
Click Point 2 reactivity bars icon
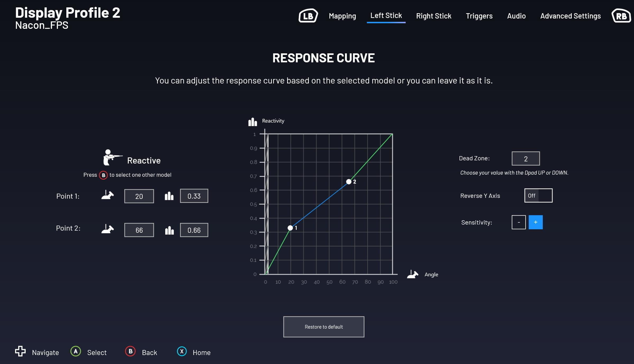click(x=169, y=230)
